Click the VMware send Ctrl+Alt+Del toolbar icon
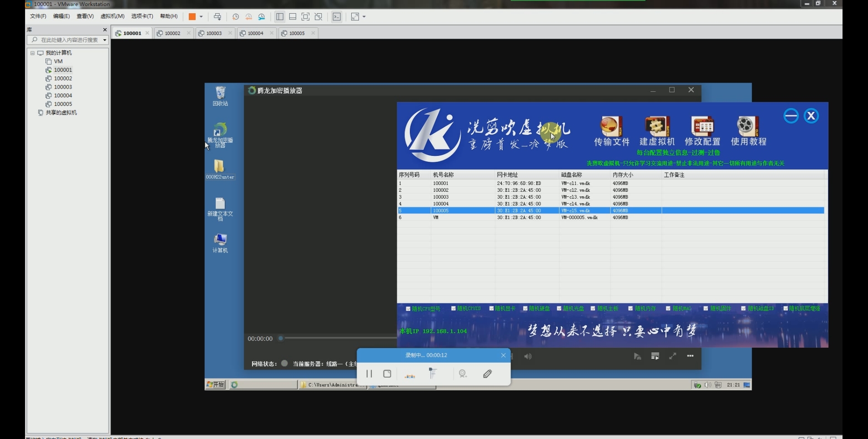Image resolution: width=868 pixels, height=439 pixels. pyautogui.click(x=217, y=17)
